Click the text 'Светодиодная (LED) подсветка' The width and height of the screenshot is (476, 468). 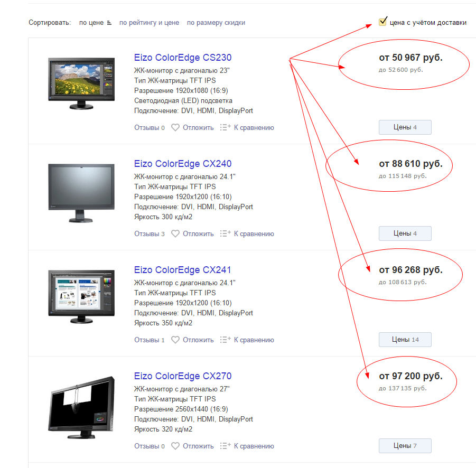coord(183,101)
